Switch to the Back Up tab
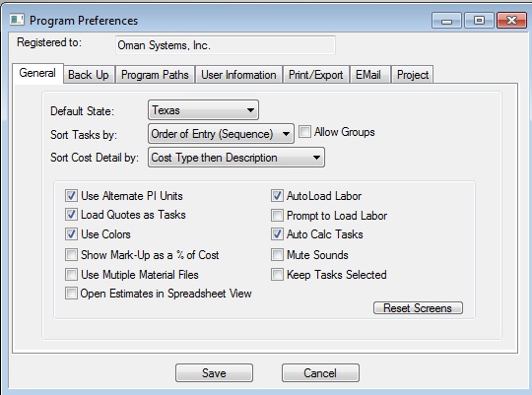 point(89,74)
